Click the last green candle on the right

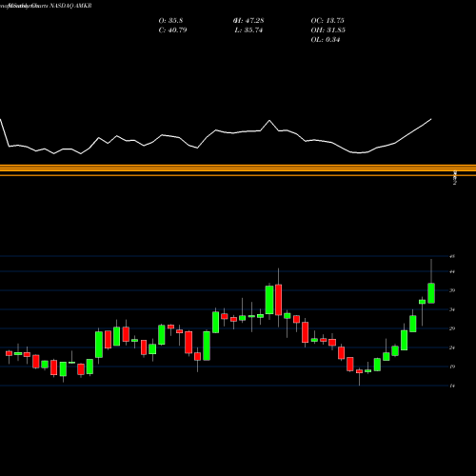click(431, 293)
